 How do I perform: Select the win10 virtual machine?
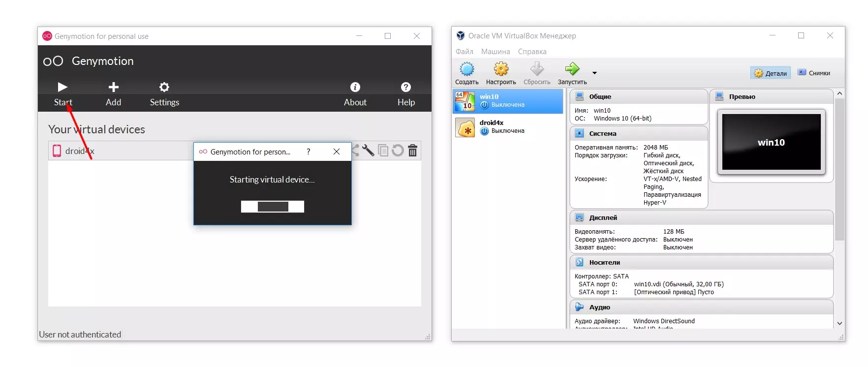(507, 101)
